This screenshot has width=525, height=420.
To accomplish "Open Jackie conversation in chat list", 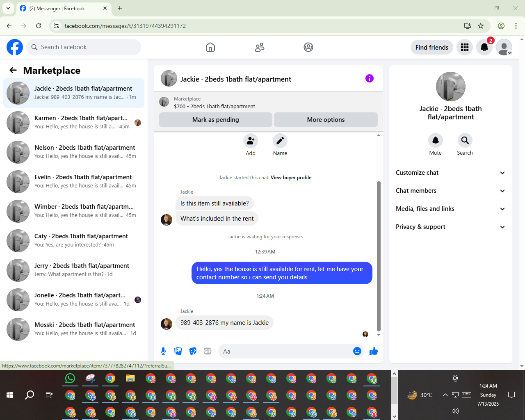I will click(74, 93).
